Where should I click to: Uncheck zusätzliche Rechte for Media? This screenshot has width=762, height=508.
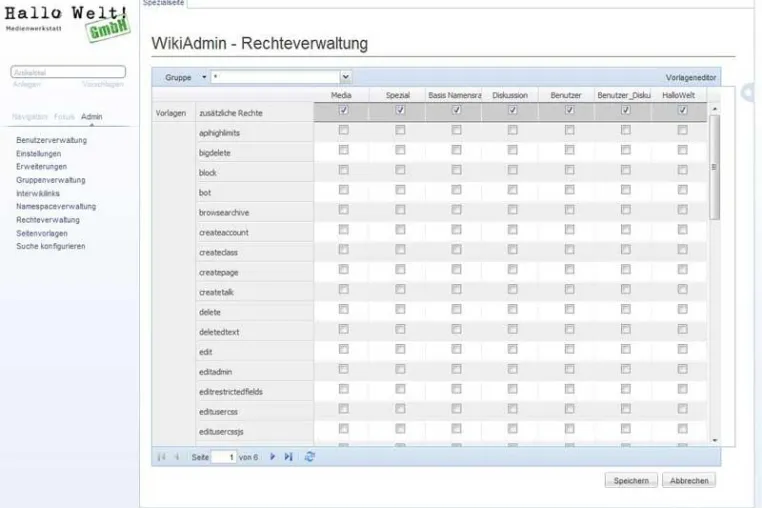tap(344, 110)
